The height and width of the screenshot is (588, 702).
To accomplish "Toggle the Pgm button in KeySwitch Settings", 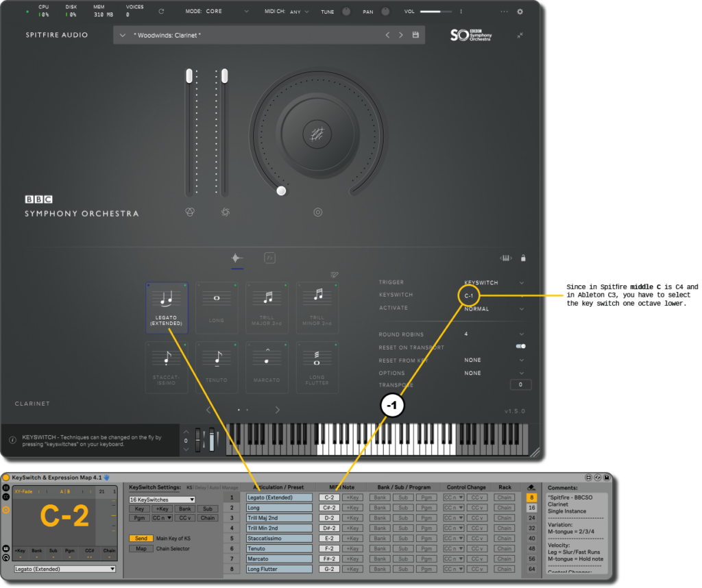I will (139, 517).
